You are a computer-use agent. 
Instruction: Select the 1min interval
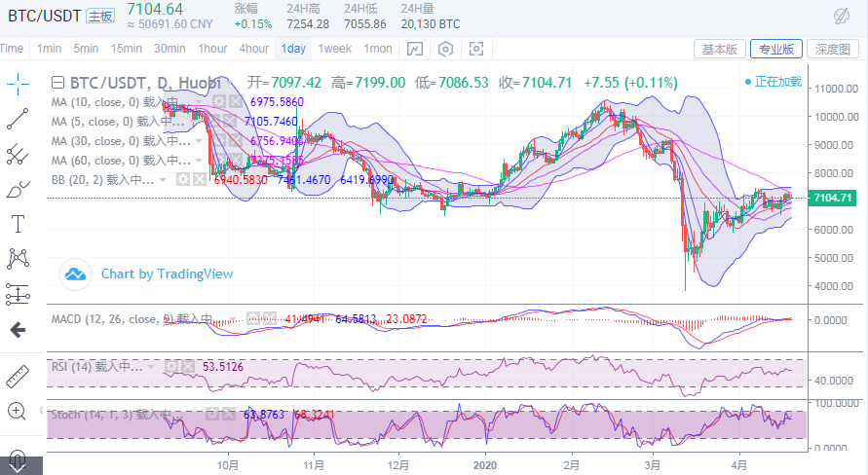pyautogui.click(x=49, y=49)
